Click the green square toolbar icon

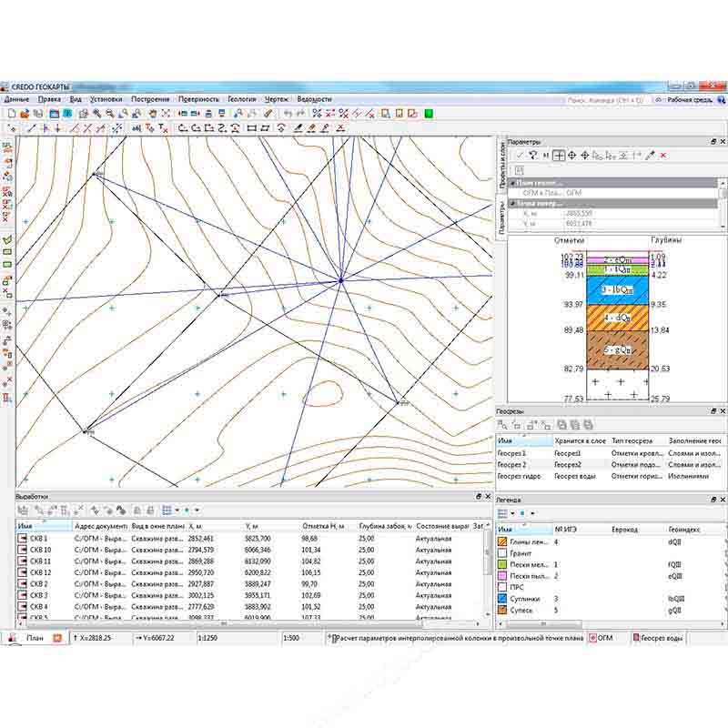point(429,114)
